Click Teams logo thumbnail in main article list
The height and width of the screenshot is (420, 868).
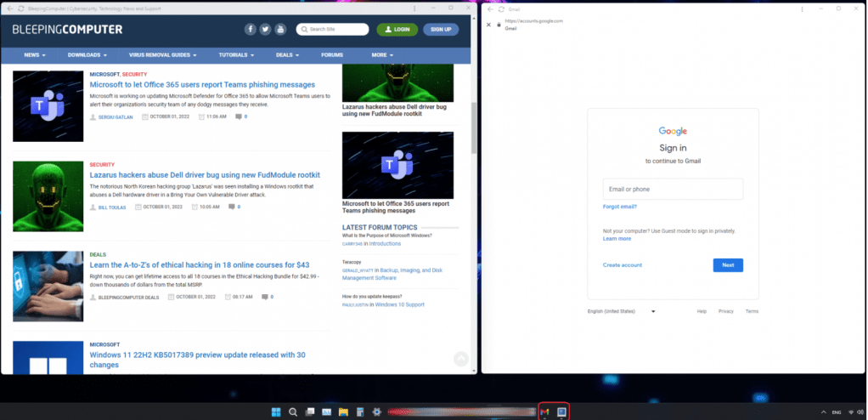(48, 105)
